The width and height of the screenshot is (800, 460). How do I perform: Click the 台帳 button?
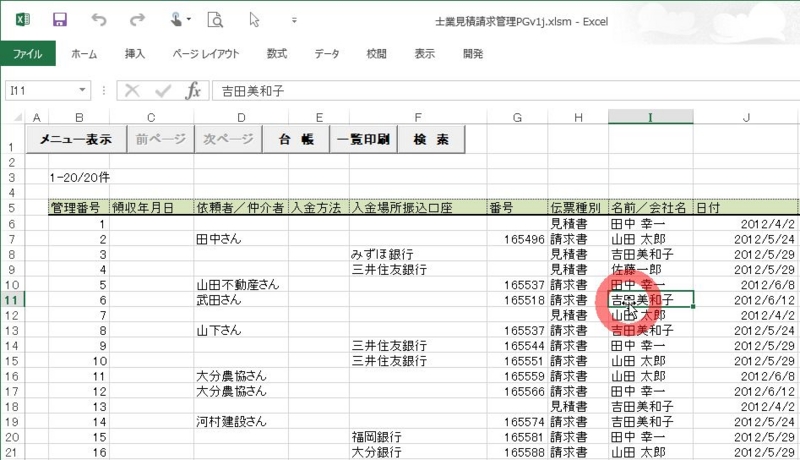pos(296,139)
